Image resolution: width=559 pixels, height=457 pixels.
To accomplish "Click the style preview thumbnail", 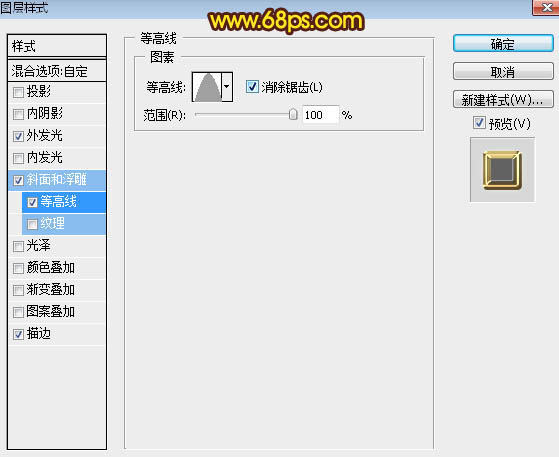I will 502,170.
